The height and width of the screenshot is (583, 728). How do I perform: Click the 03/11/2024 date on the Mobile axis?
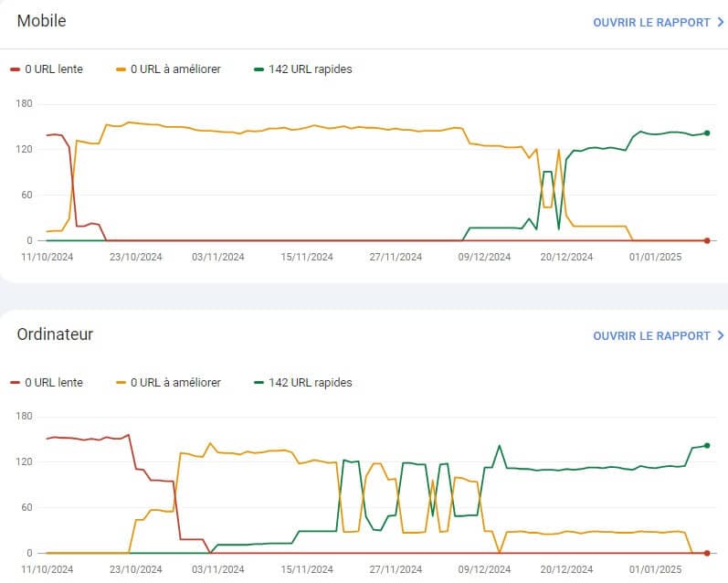[x=217, y=257]
